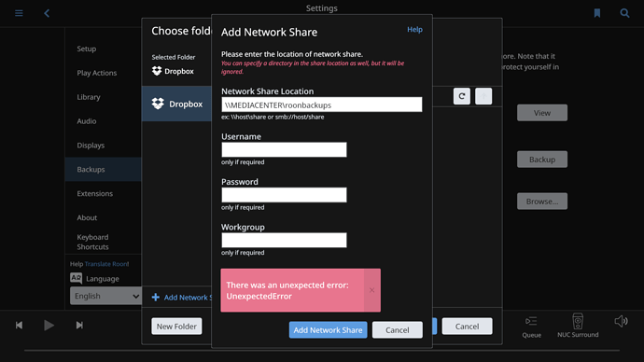Screen dimensions: 644x362
Task: Open the Library settings section
Action: pyautogui.click(x=89, y=97)
